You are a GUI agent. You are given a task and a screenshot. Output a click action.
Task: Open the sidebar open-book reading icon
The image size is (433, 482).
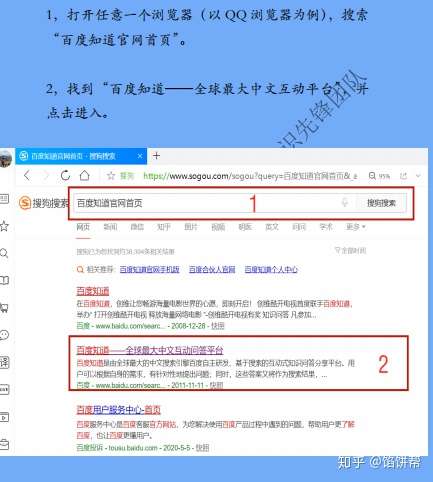[x=4, y=280]
